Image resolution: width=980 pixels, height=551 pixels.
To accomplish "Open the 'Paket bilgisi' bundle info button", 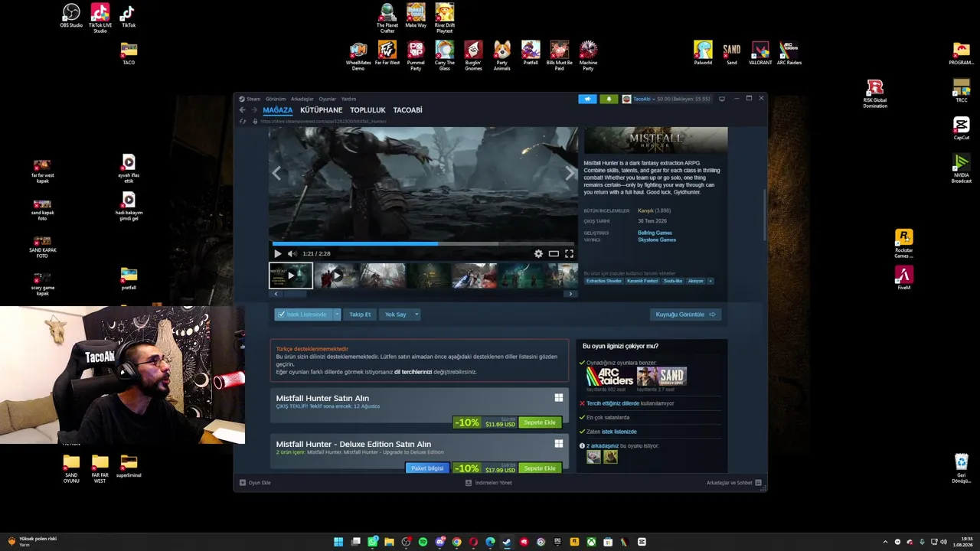I will click(427, 468).
